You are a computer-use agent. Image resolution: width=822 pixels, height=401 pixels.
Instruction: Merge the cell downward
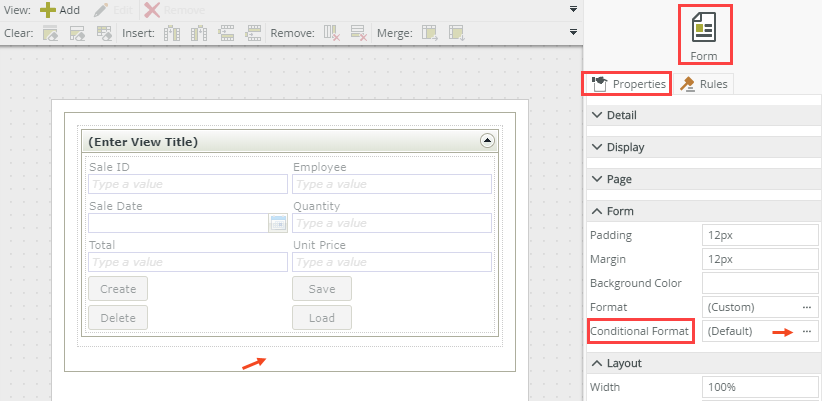pos(457,34)
